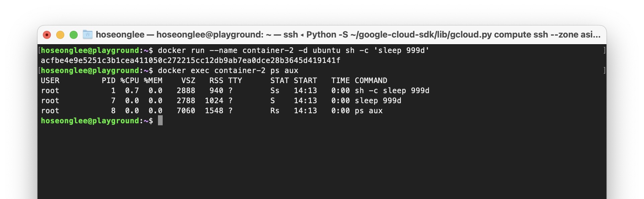Select the docker exec container-2 command

click(x=228, y=71)
